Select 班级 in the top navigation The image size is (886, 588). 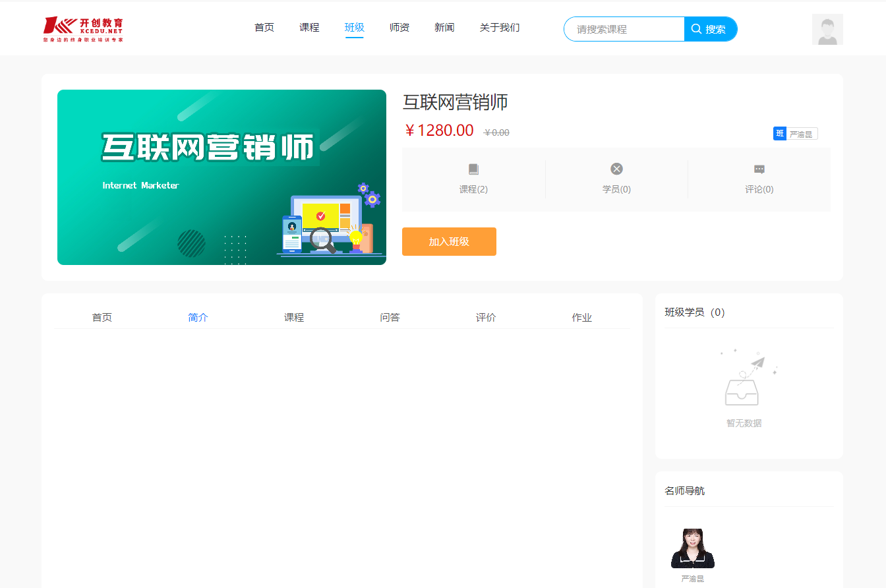click(x=355, y=28)
